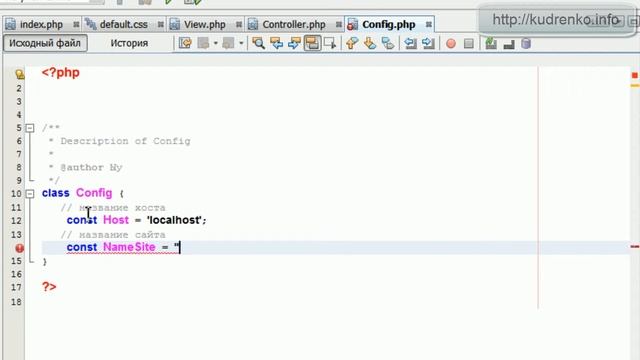The height and width of the screenshot is (360, 640).
Task: Switch to the View.php tab
Action: click(204, 24)
